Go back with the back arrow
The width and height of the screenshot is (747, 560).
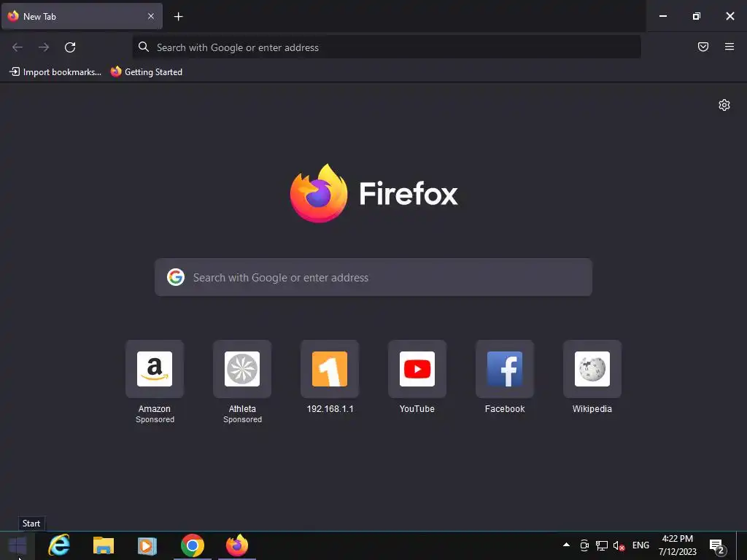18,47
